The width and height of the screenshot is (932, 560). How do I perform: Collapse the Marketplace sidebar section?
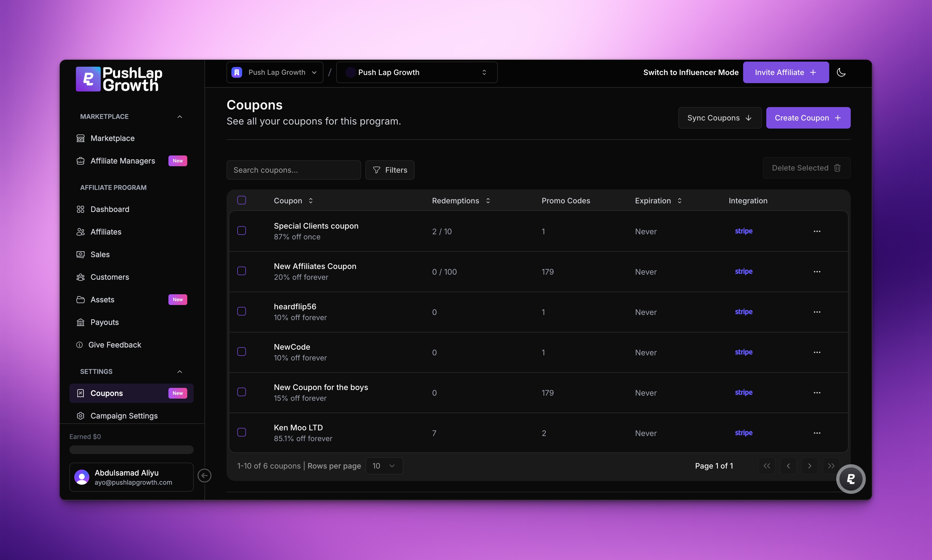pos(180,117)
